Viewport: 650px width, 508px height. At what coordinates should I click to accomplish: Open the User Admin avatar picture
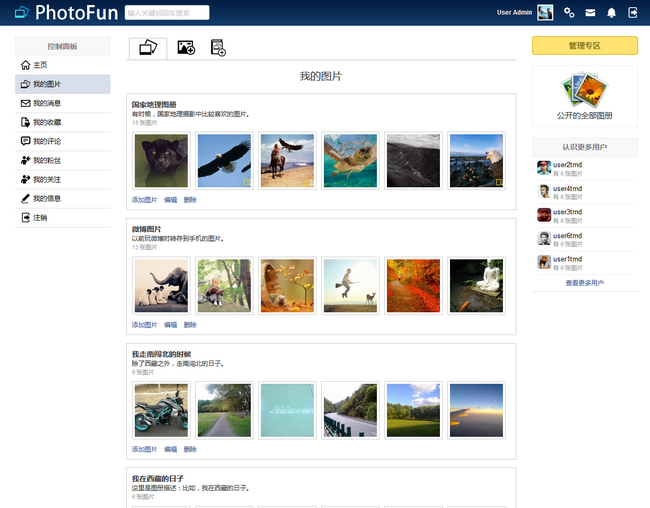[x=545, y=12]
